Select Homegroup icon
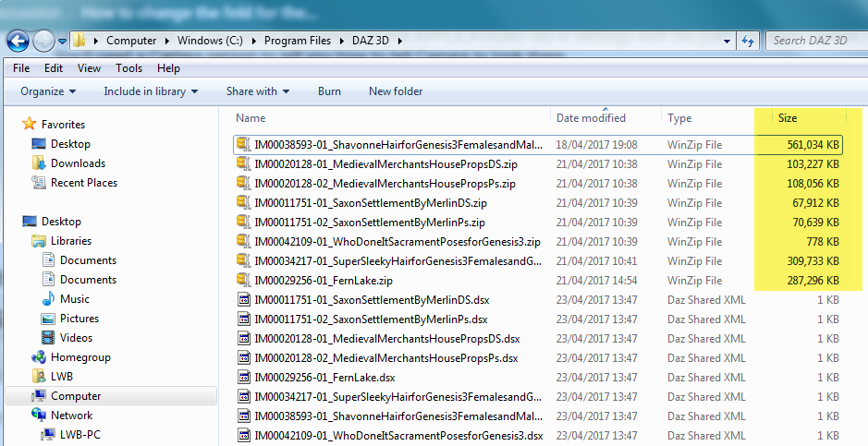Screen dimensions: 868x446 tap(39, 357)
